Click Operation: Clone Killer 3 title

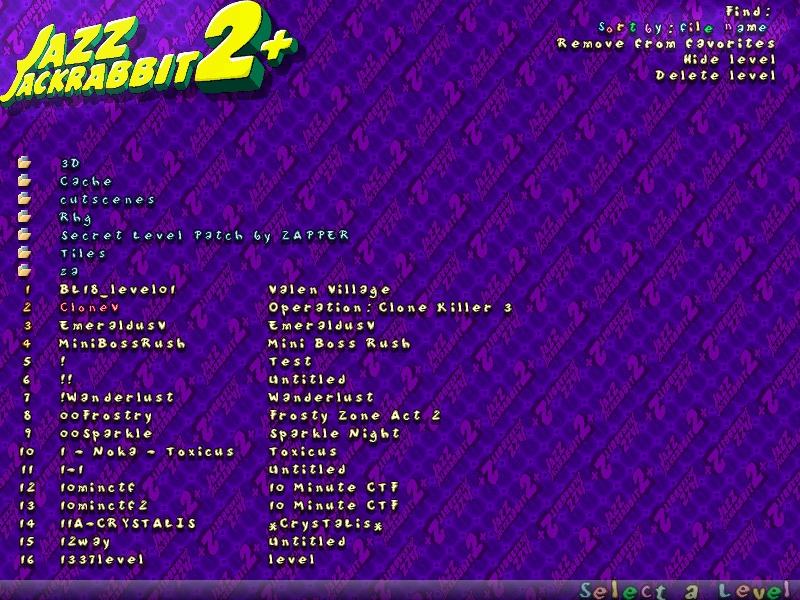(x=390, y=308)
